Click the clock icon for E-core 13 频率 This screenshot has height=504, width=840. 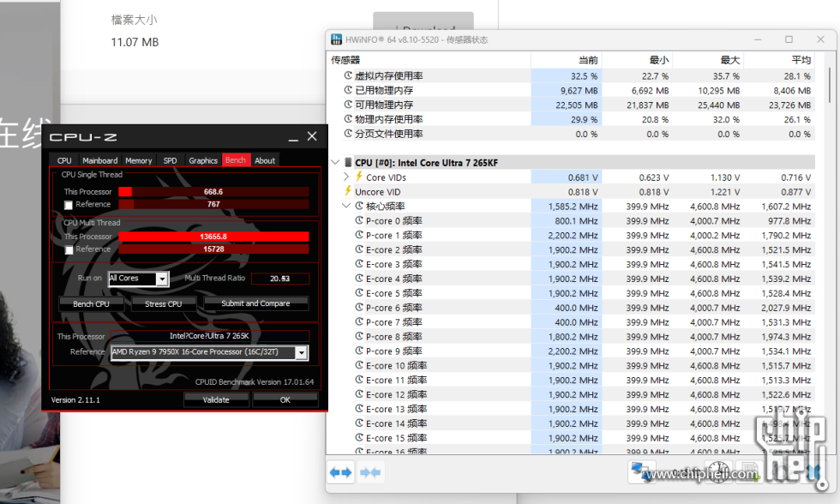(359, 408)
